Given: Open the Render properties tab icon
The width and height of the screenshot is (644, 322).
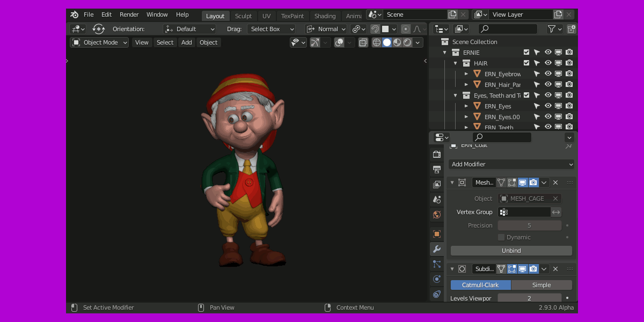Looking at the screenshot, I should (x=437, y=155).
